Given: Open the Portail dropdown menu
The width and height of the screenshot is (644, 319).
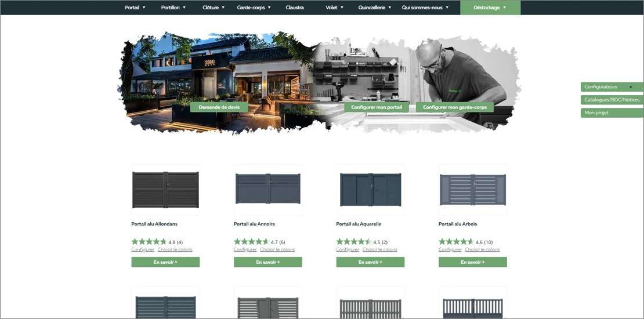Looking at the screenshot, I should click(135, 8).
